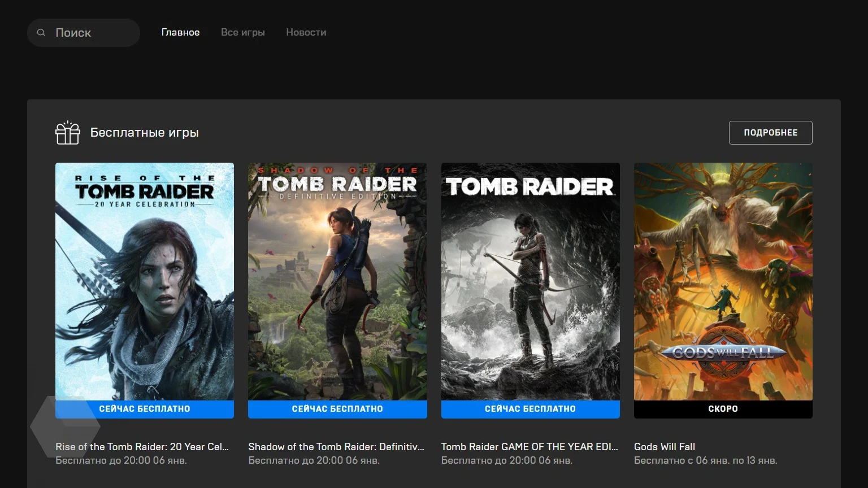The width and height of the screenshot is (868, 488).
Task: Click Бесплатно до 20:00 06 янв. under Rise of the Tomb Raider
Action: pos(121,460)
